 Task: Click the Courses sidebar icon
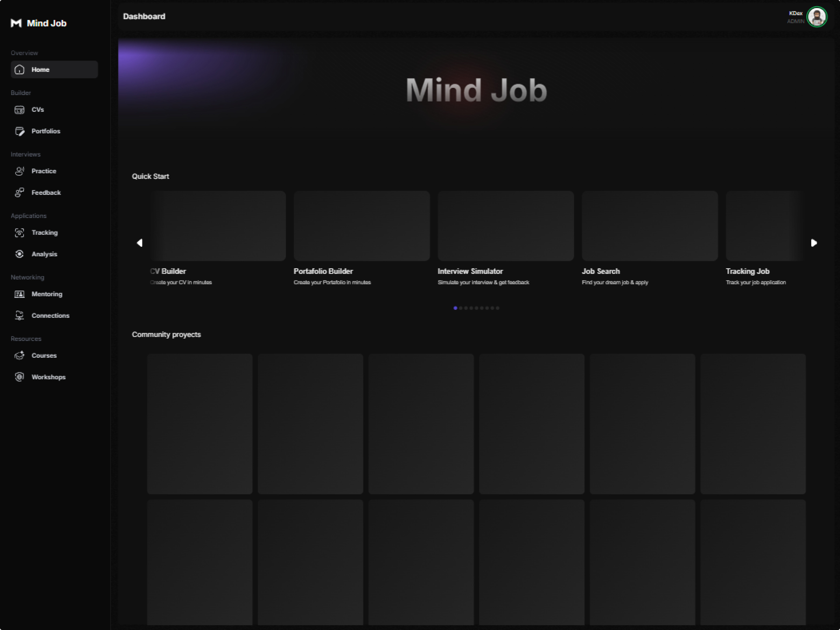point(19,355)
